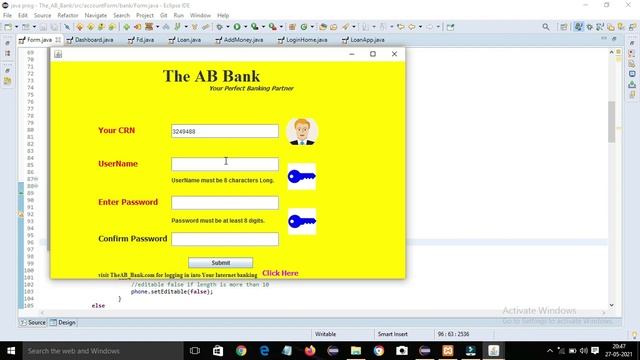Click the External Tools run icon
640x360 pixels.
[x=273, y=27]
